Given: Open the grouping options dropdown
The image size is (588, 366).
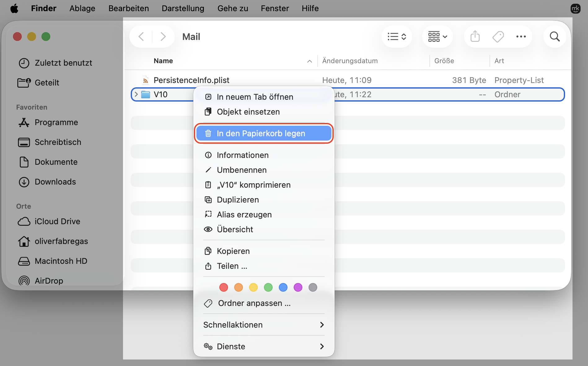Looking at the screenshot, I should [437, 37].
